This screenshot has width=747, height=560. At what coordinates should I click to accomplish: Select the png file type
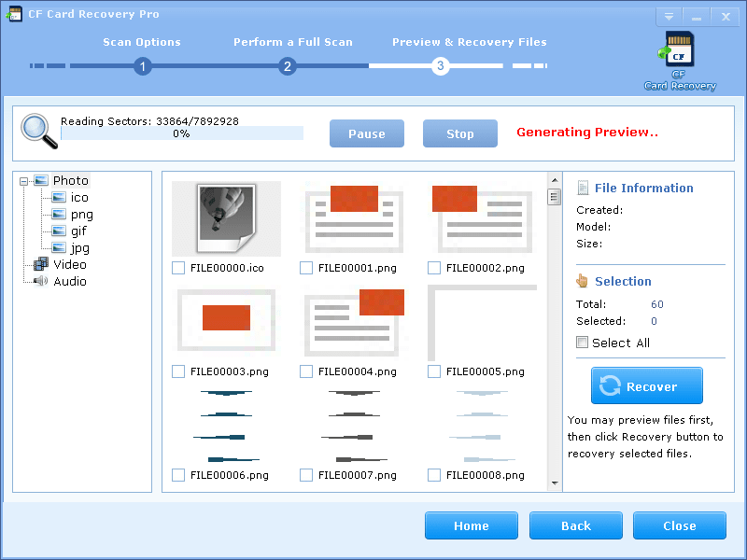pos(82,215)
